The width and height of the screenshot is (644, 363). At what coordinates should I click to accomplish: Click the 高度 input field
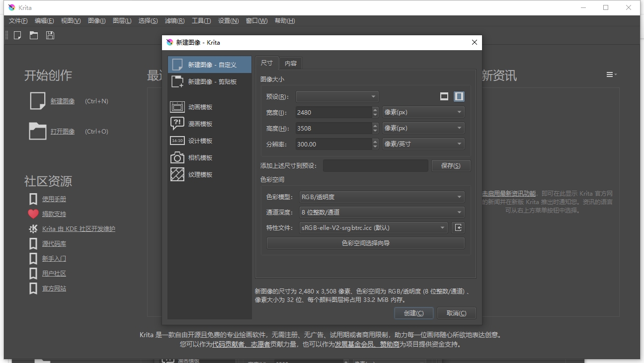pyautogui.click(x=333, y=128)
